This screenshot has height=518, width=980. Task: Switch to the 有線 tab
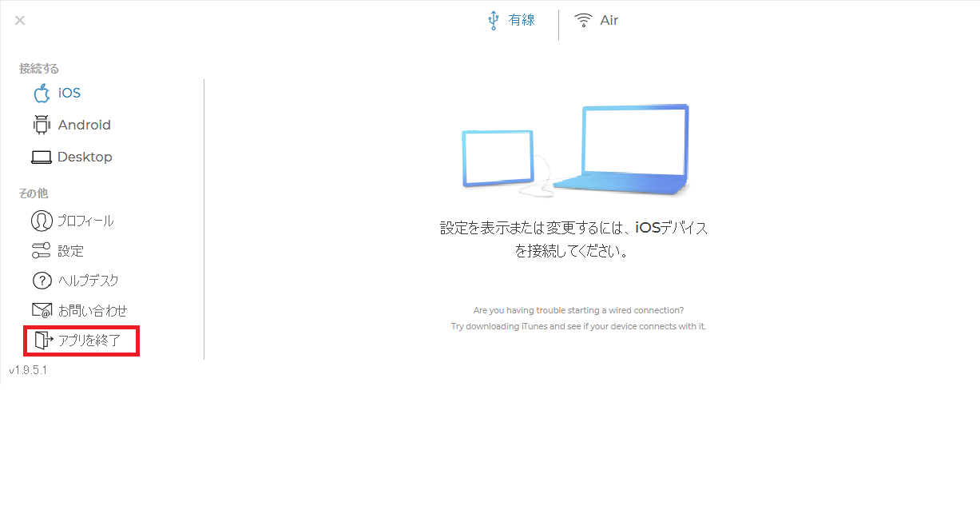(x=522, y=21)
